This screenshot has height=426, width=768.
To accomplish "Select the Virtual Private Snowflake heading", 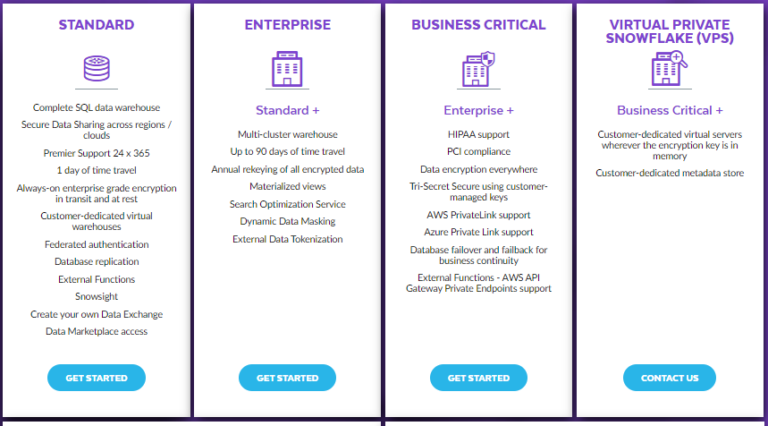I will pos(670,31).
